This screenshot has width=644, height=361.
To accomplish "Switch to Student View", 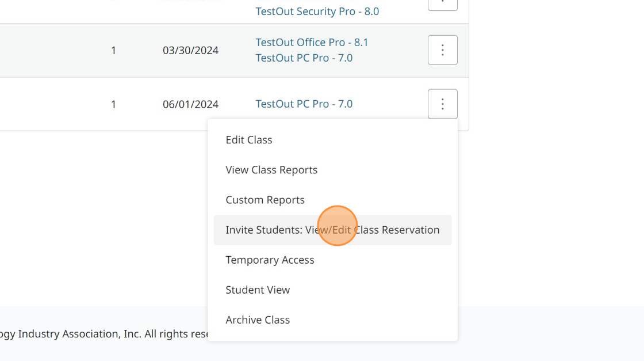I will click(x=258, y=290).
